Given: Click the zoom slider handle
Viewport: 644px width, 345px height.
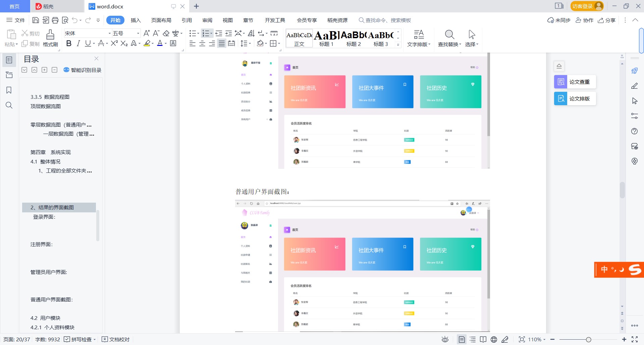Looking at the screenshot, I should pos(588,340).
